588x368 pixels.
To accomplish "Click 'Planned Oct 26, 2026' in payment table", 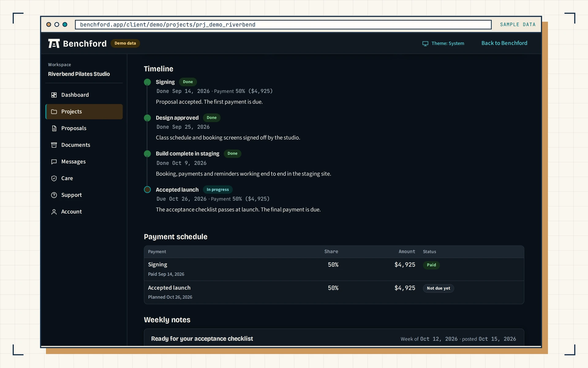I will click(170, 297).
